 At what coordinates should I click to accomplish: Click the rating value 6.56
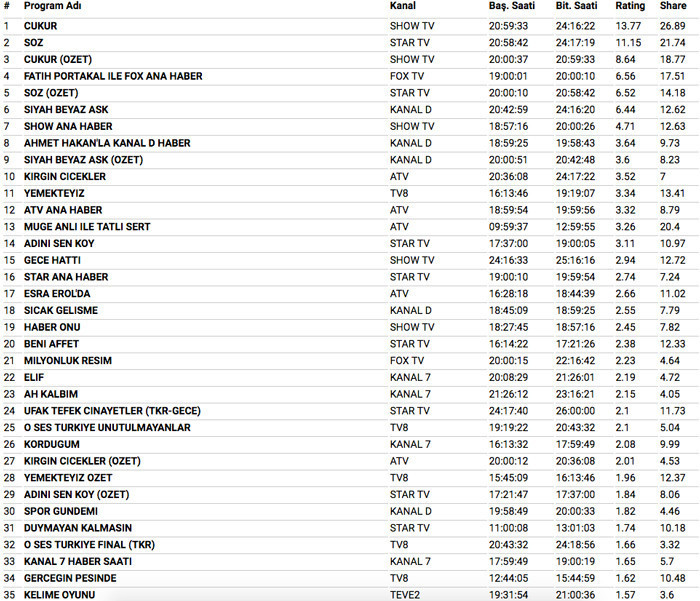(625, 76)
